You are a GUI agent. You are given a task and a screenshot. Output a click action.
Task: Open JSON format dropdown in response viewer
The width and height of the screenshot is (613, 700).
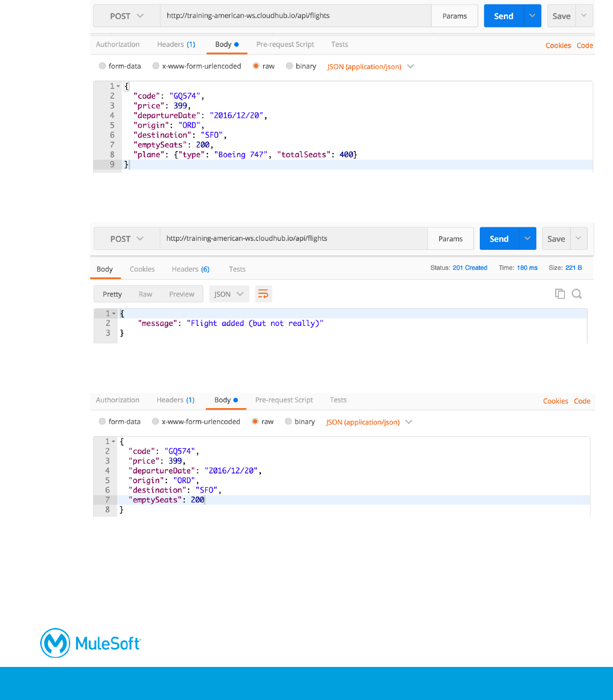(229, 294)
